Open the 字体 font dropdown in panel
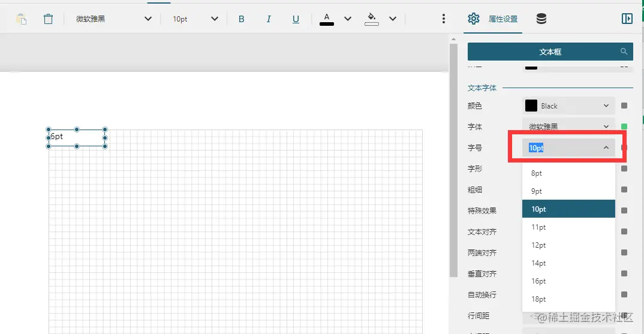 click(x=568, y=126)
